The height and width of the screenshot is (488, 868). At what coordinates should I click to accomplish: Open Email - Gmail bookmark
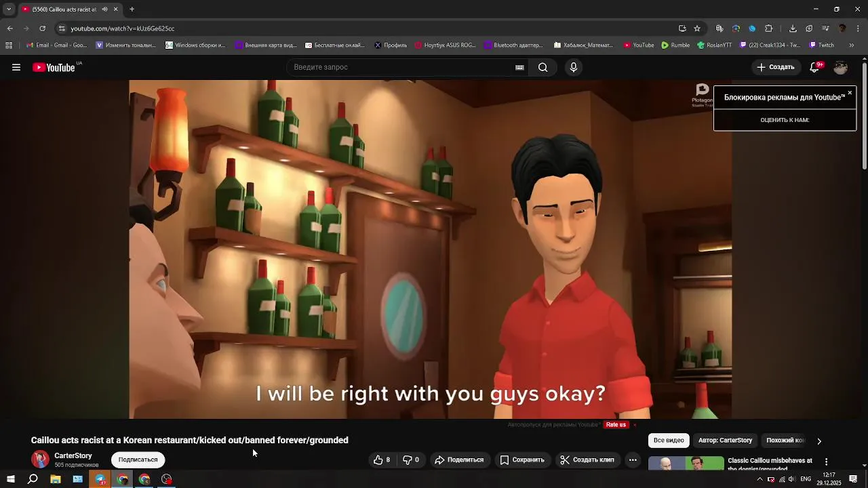pos(56,45)
